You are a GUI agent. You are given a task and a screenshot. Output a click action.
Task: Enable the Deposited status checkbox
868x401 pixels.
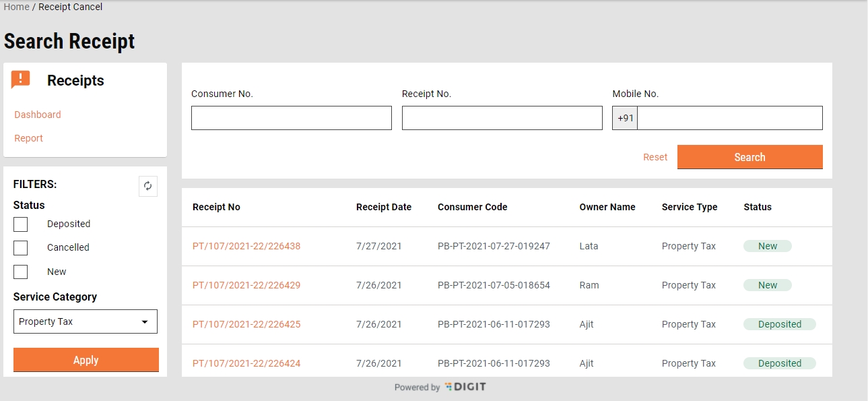[21, 224]
